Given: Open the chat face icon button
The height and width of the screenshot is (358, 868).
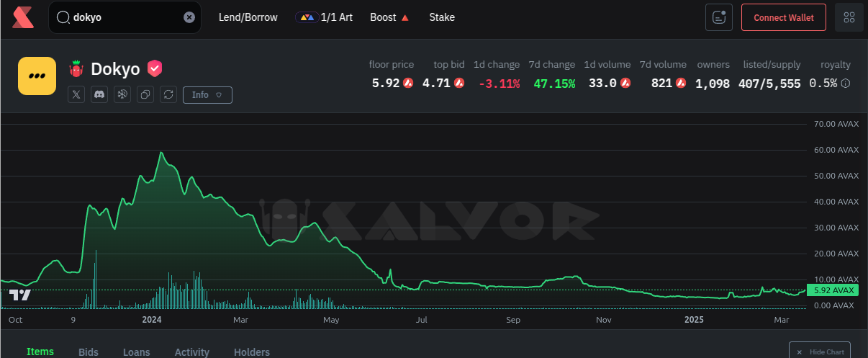Looking at the screenshot, I should coord(718,17).
